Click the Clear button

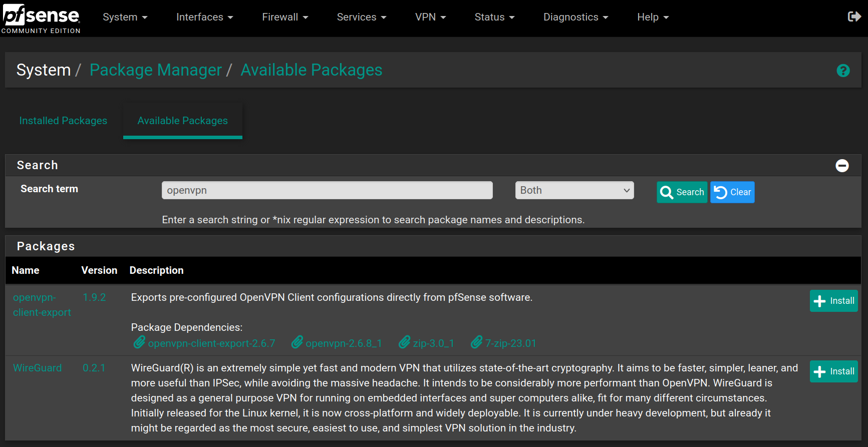pos(732,192)
